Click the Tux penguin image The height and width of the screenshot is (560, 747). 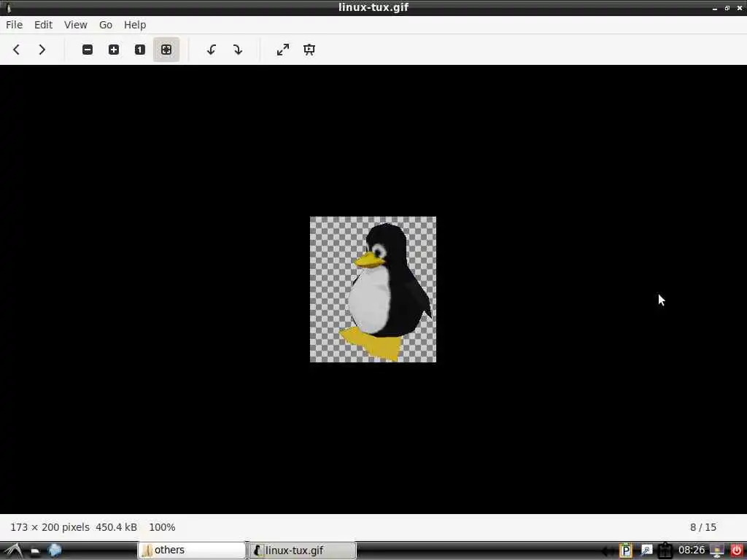(x=373, y=289)
